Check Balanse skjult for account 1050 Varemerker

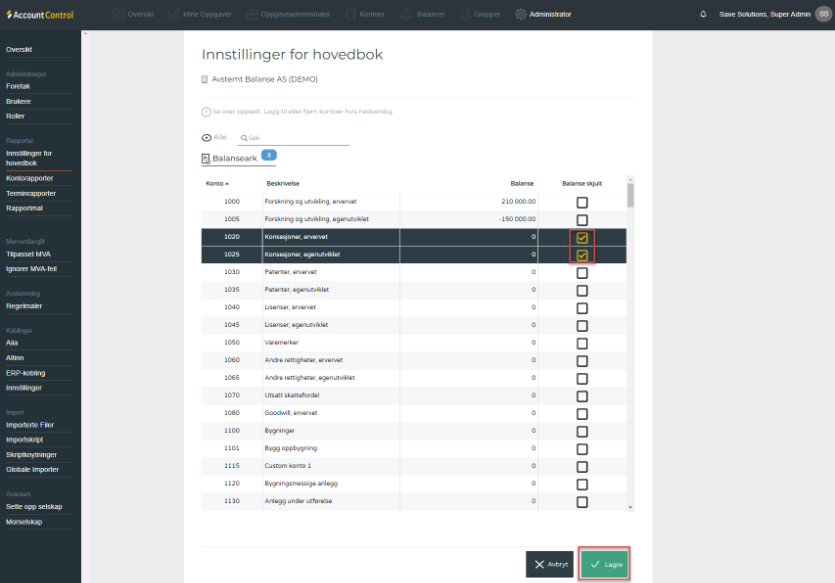point(582,342)
